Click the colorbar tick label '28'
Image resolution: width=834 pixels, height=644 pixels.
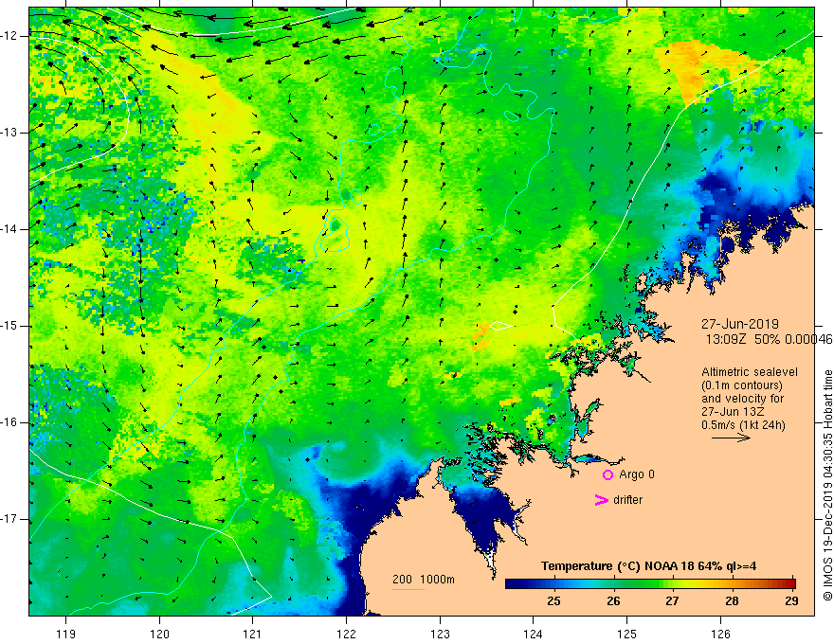(732, 601)
